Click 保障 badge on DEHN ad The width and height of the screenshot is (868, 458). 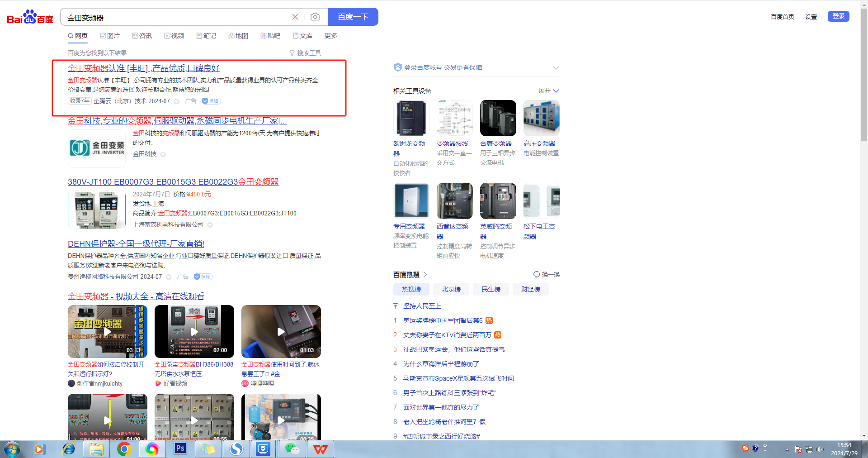pos(203,277)
